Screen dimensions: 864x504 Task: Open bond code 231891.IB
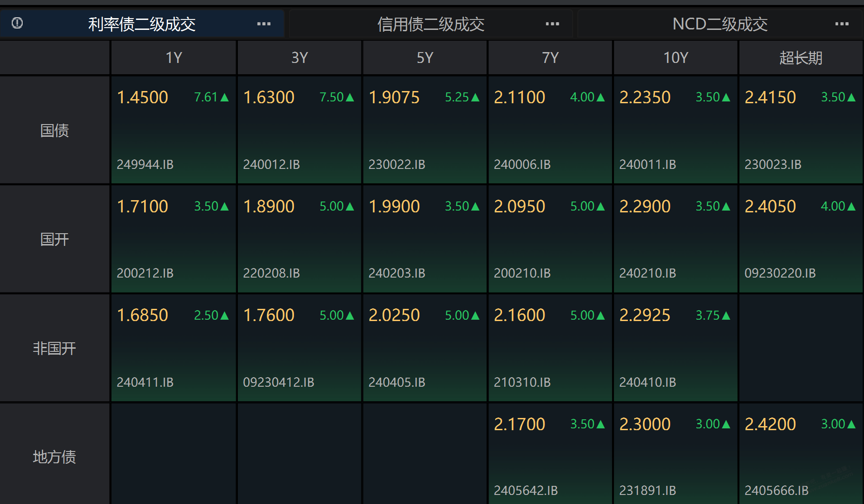click(x=648, y=490)
